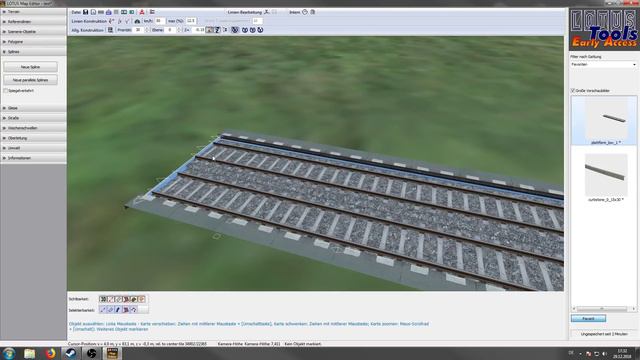Image resolution: width=640 pixels, height=360 pixels.
Task: Click the horizontal scrollbar below the thumbnails
Action: pos(603,309)
